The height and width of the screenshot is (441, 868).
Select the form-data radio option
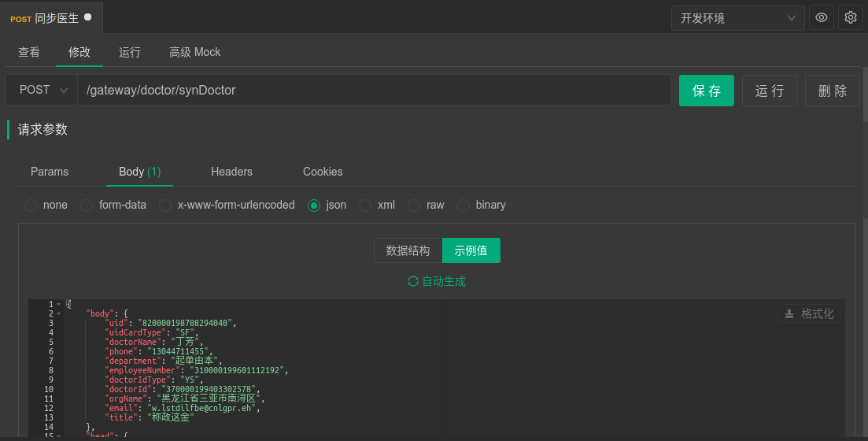pyautogui.click(x=87, y=206)
